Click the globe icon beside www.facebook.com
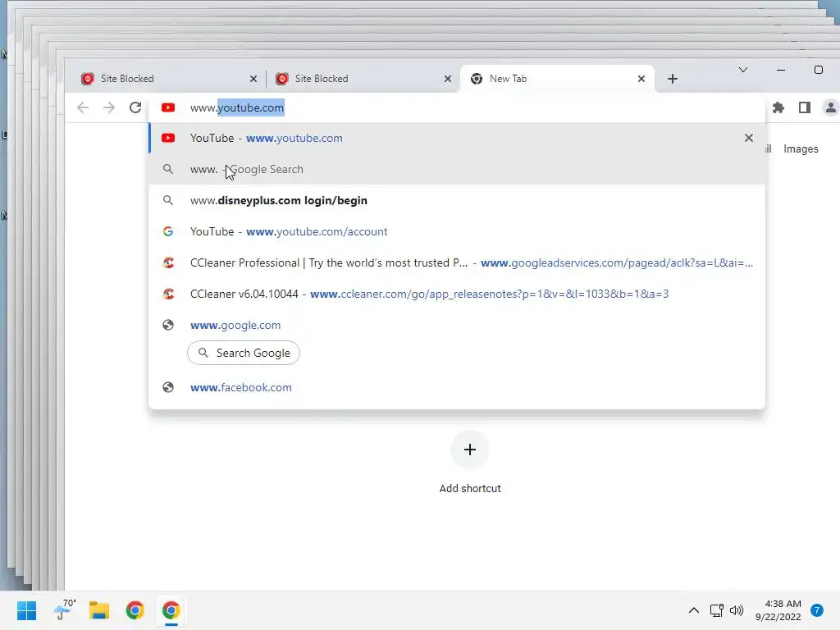Screen dimensions: 840x630 point(168,387)
